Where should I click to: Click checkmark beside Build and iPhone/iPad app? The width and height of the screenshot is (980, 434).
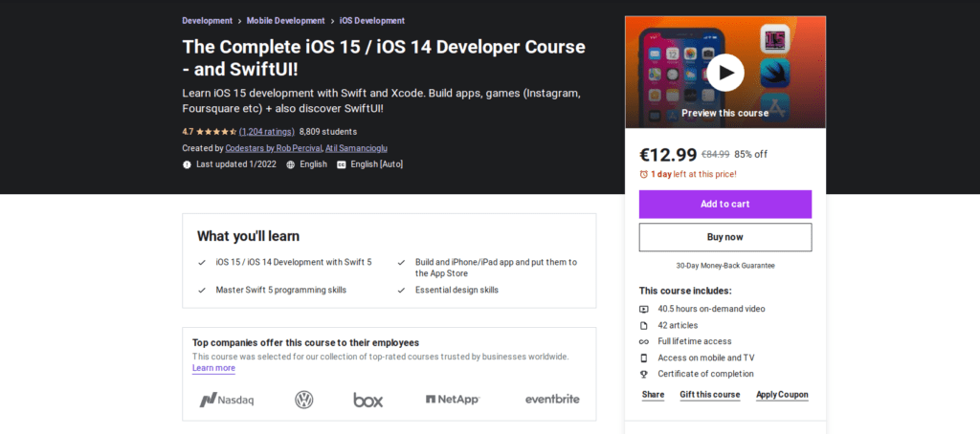tap(401, 263)
